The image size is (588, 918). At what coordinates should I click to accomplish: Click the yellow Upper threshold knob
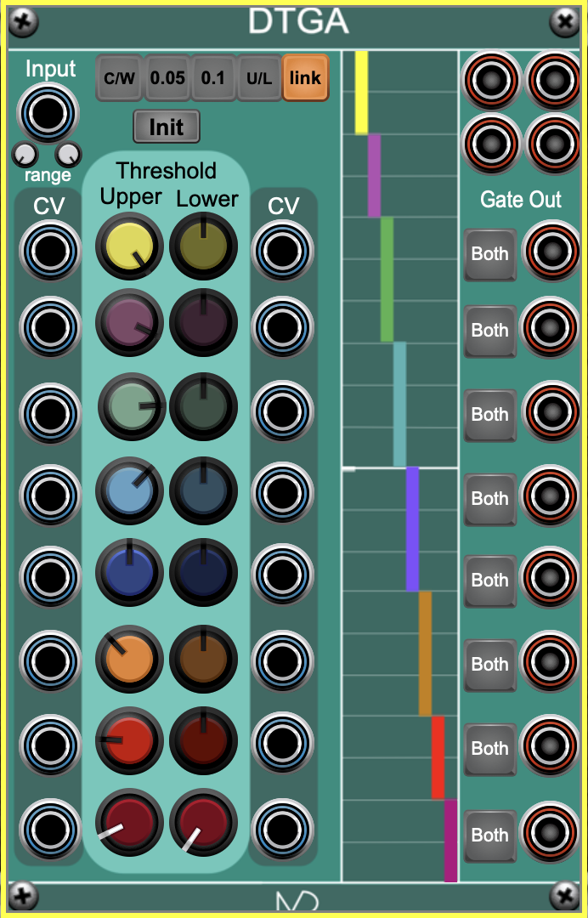(x=129, y=246)
